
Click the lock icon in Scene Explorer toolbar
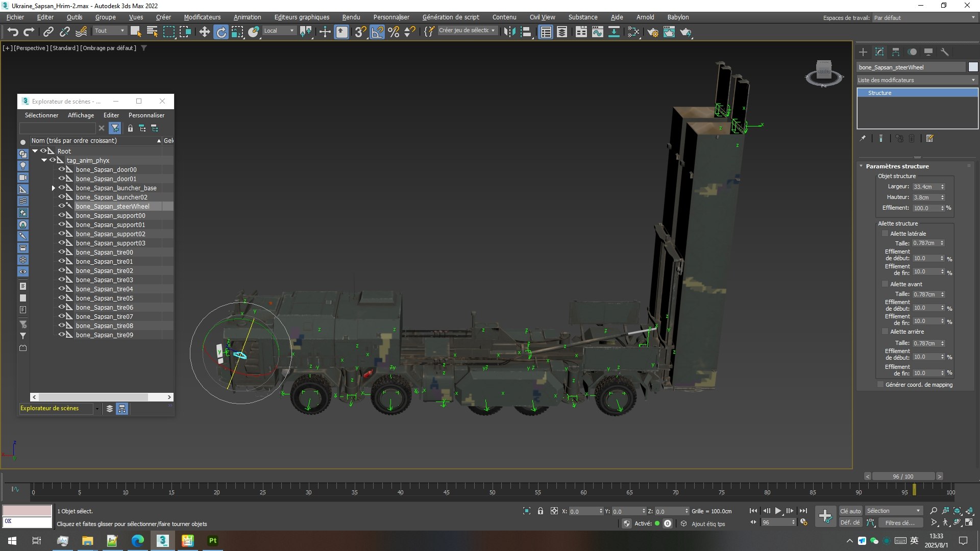130,129
